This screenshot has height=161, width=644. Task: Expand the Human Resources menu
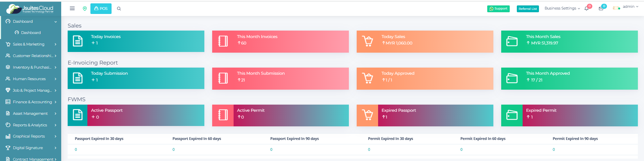(31, 79)
